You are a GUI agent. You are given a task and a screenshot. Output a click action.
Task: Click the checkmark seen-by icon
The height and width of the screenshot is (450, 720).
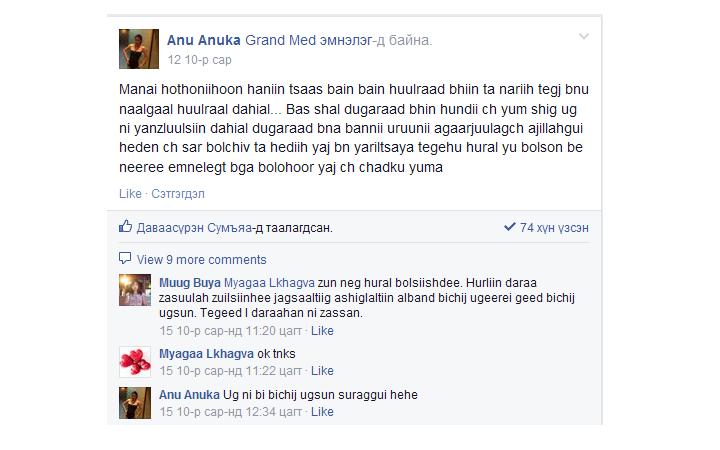pyautogui.click(x=510, y=226)
